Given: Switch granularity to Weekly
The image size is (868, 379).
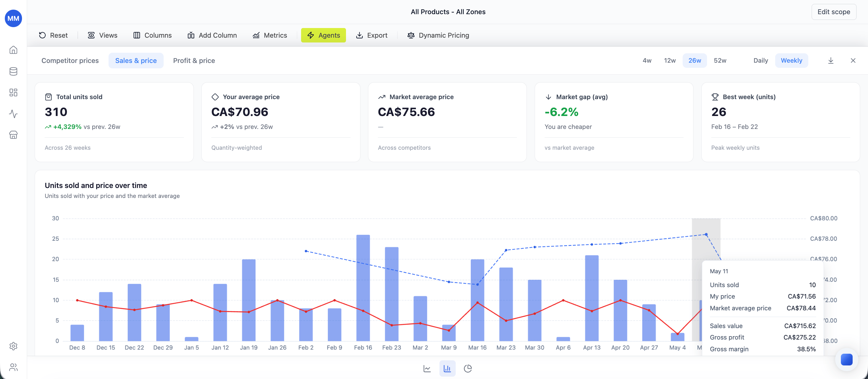Looking at the screenshot, I should 791,60.
